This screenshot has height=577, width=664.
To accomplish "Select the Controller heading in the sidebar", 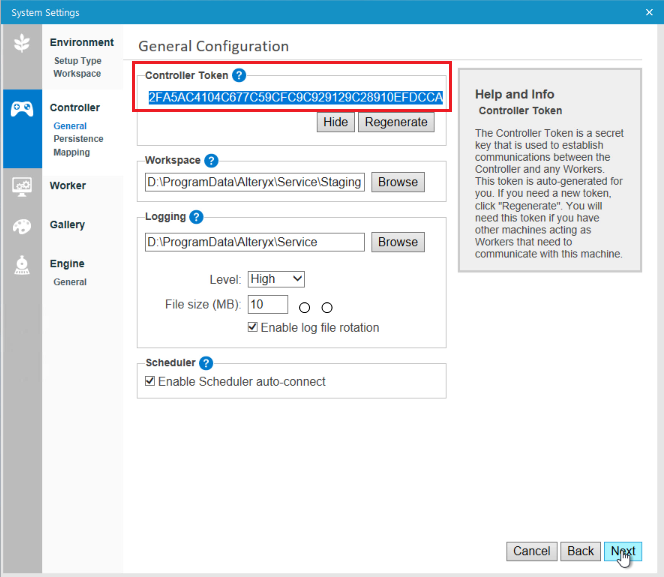I will (x=75, y=108).
